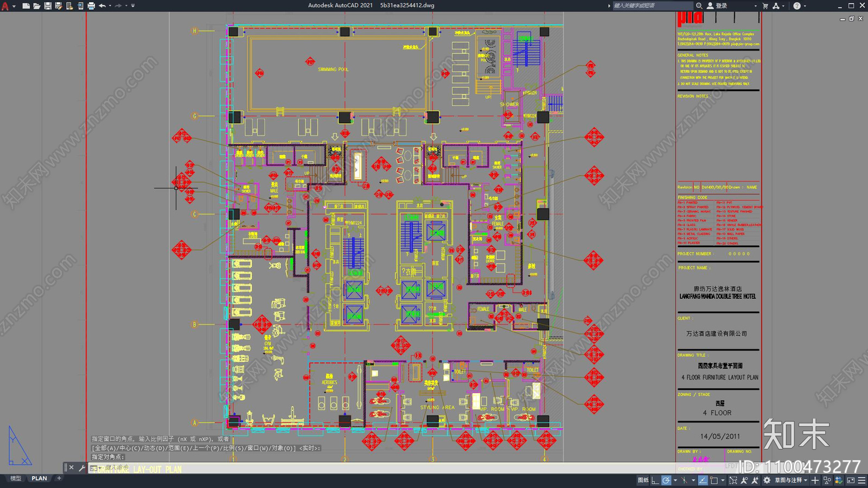Switch to the 模型 model tab
868x488 pixels.
[x=16, y=479]
